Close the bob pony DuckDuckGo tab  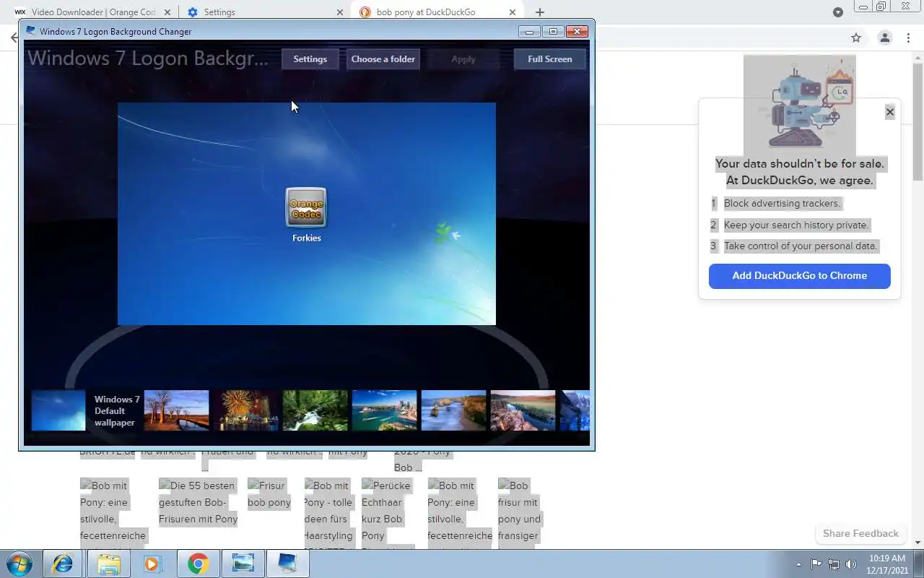(513, 12)
